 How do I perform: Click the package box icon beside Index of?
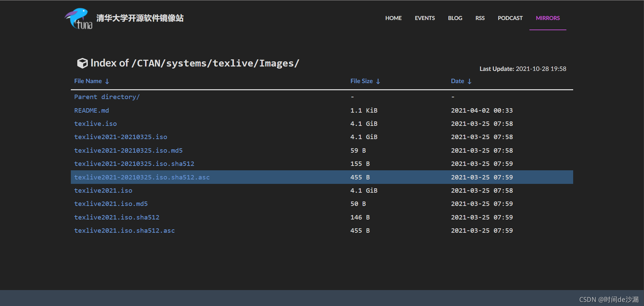click(82, 63)
